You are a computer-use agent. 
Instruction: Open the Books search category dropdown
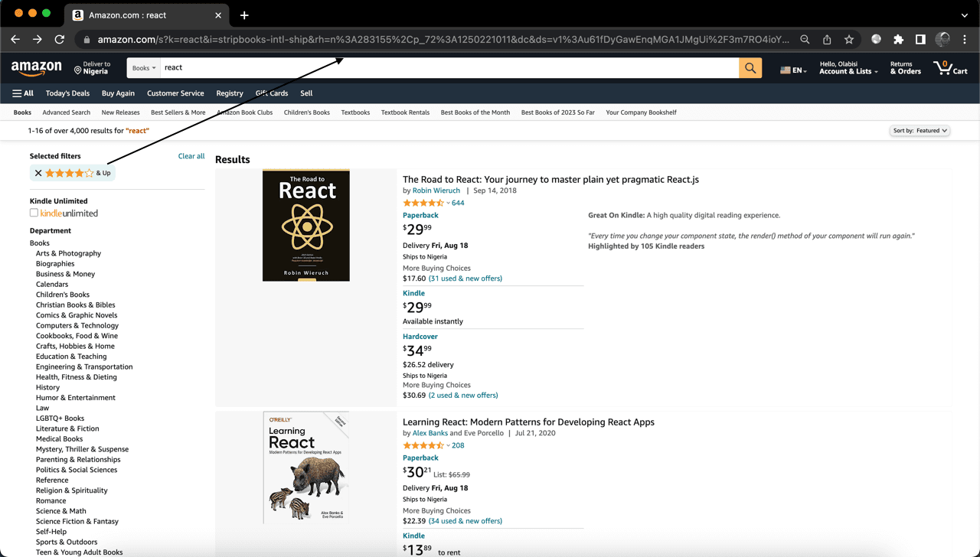click(x=144, y=68)
